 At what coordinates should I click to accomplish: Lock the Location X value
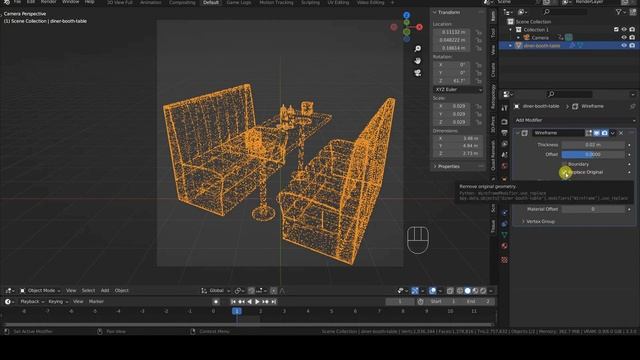pyautogui.click(x=478, y=32)
